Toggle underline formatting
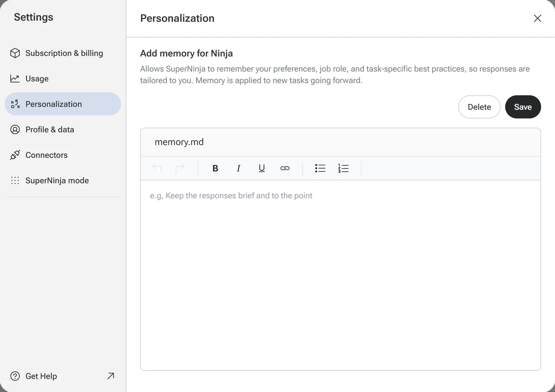Image resolution: width=555 pixels, height=392 pixels. [262, 168]
